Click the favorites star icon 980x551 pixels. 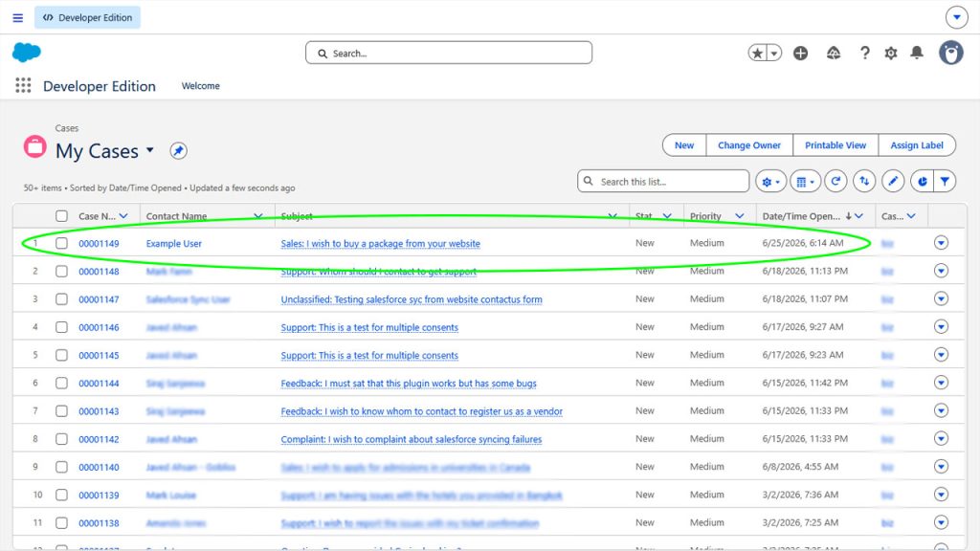pyautogui.click(x=758, y=54)
